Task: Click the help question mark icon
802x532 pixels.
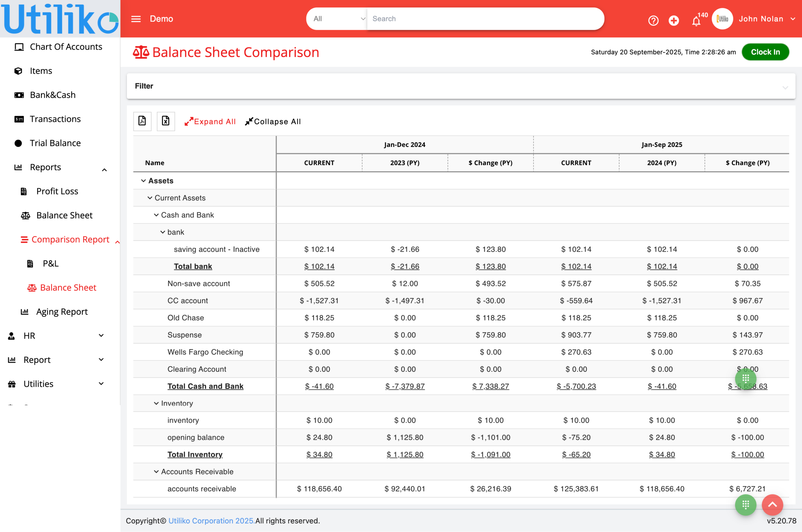Action: [653, 20]
